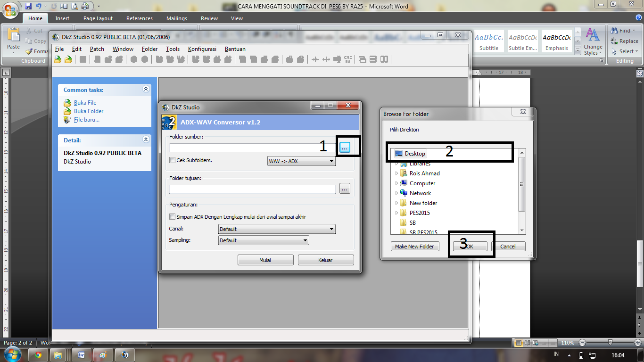
Task: Undo the last action in Word
Action: coord(39,6)
